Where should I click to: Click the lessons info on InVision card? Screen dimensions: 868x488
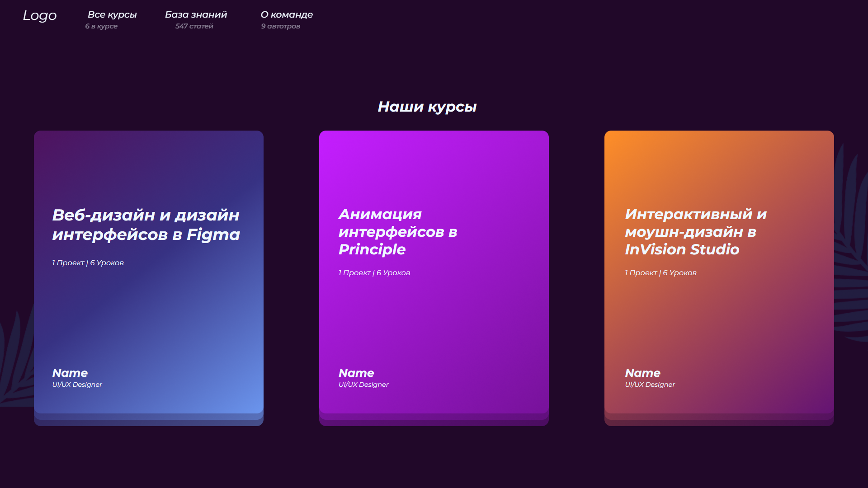[x=660, y=273]
